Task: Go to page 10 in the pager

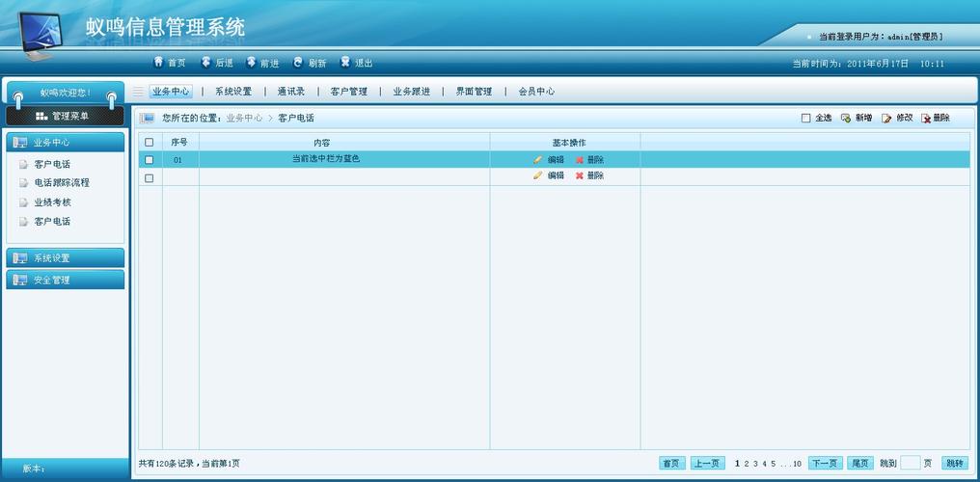Action: [x=797, y=464]
